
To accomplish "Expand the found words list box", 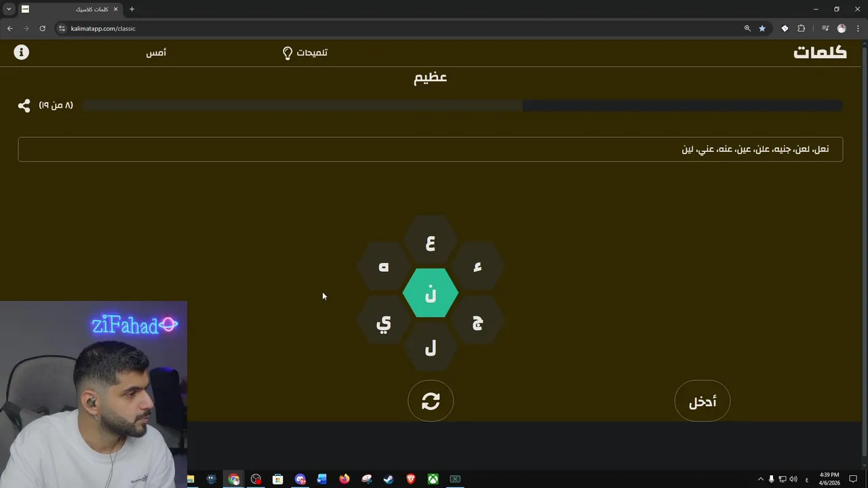I will (431, 149).
